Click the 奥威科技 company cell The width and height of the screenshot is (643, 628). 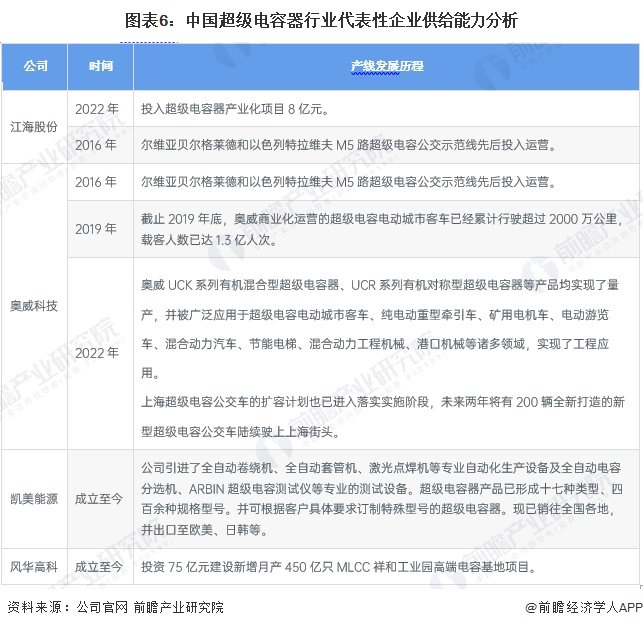(x=34, y=306)
